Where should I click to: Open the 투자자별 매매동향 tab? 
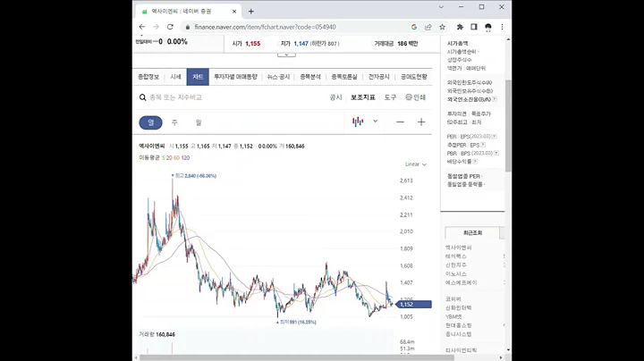pyautogui.click(x=235, y=77)
